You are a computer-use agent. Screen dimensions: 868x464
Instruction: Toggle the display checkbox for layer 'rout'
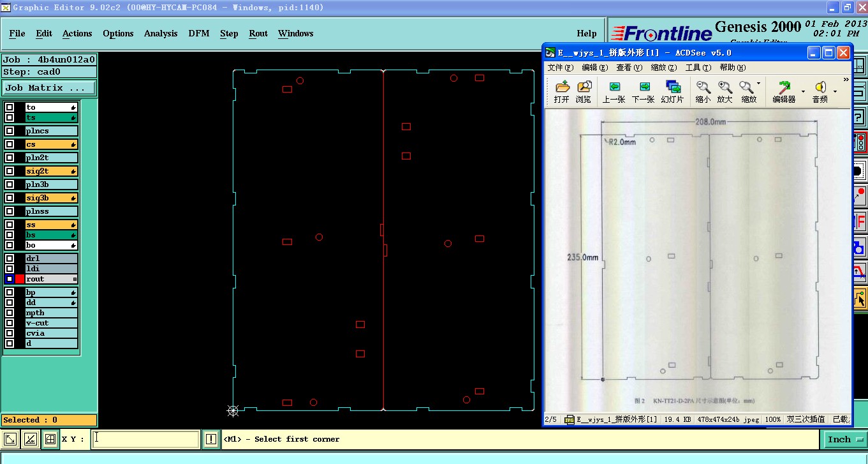pos(10,279)
